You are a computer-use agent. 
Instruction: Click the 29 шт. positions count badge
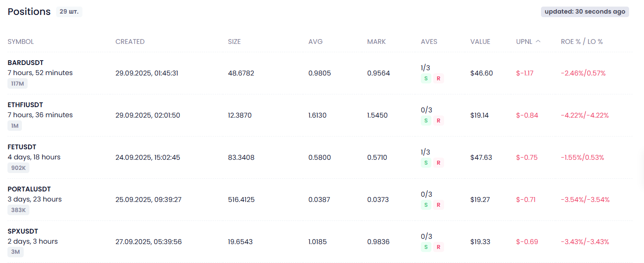[x=69, y=11]
